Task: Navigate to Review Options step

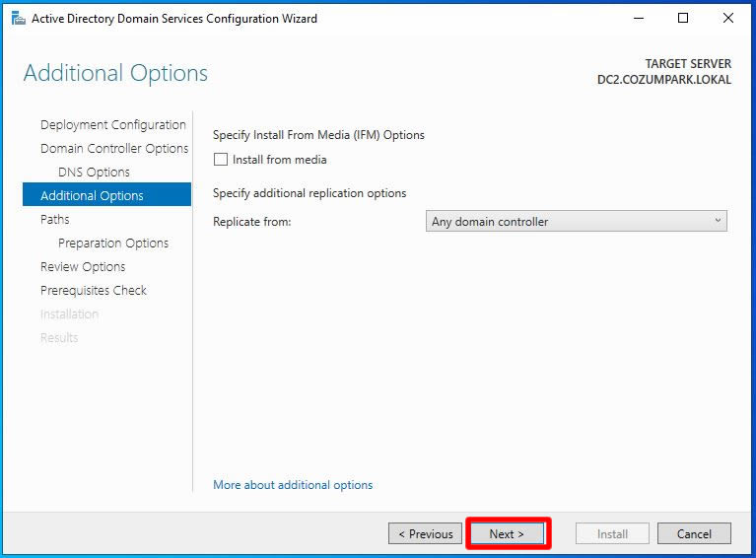Action: (83, 267)
